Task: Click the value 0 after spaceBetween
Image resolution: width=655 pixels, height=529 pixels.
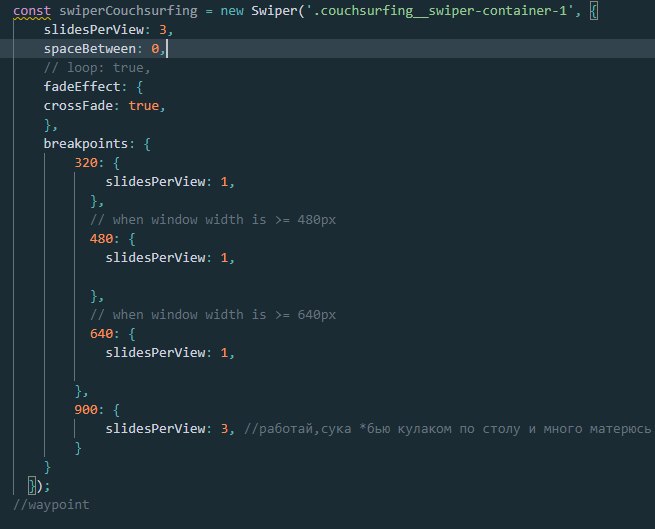Action: (155, 49)
